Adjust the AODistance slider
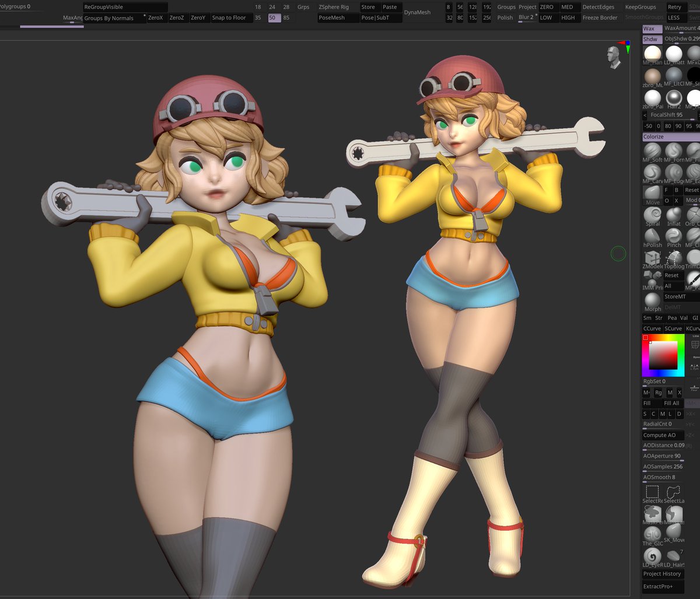 [x=663, y=446]
